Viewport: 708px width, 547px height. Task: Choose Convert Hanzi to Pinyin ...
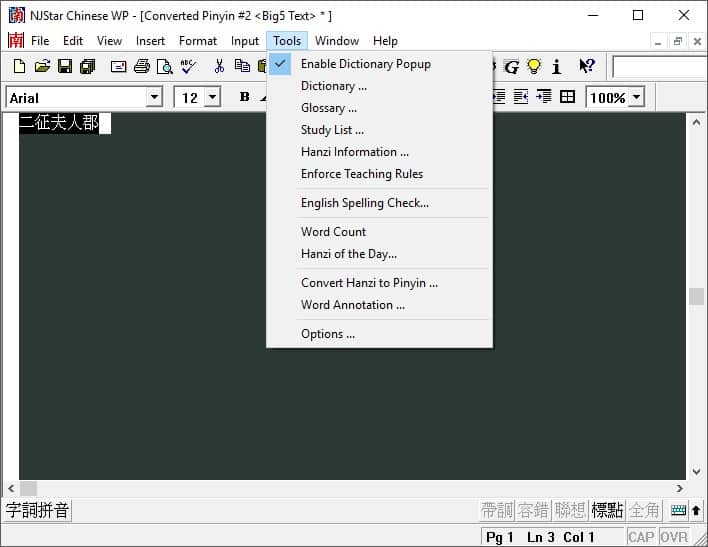point(379,283)
